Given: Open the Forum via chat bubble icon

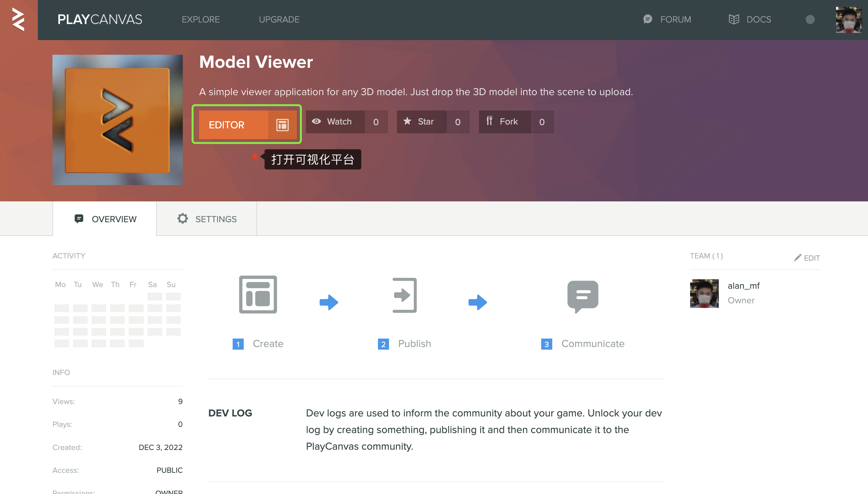Looking at the screenshot, I should point(647,19).
